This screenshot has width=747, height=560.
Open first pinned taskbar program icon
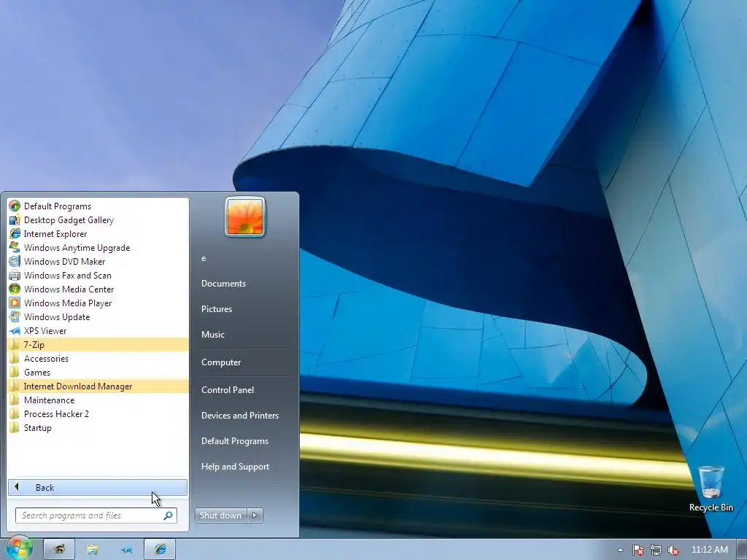[59, 550]
